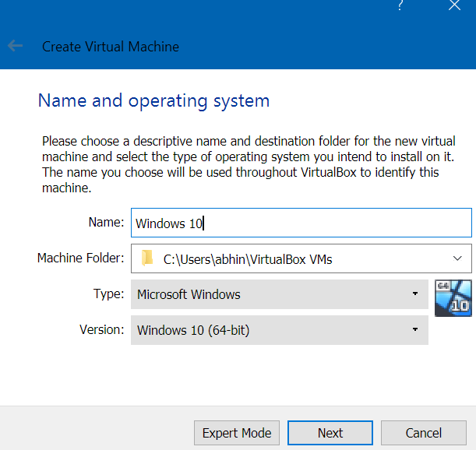This screenshot has width=476, height=450.
Task: Click the path C:\Users\abhin\VirtualBox VMs
Action: tap(248, 259)
